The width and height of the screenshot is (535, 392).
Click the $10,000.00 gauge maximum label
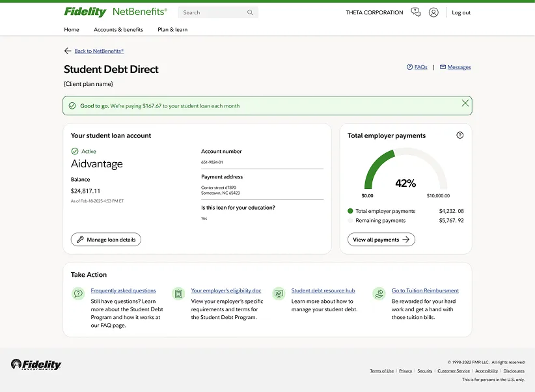pyautogui.click(x=438, y=195)
